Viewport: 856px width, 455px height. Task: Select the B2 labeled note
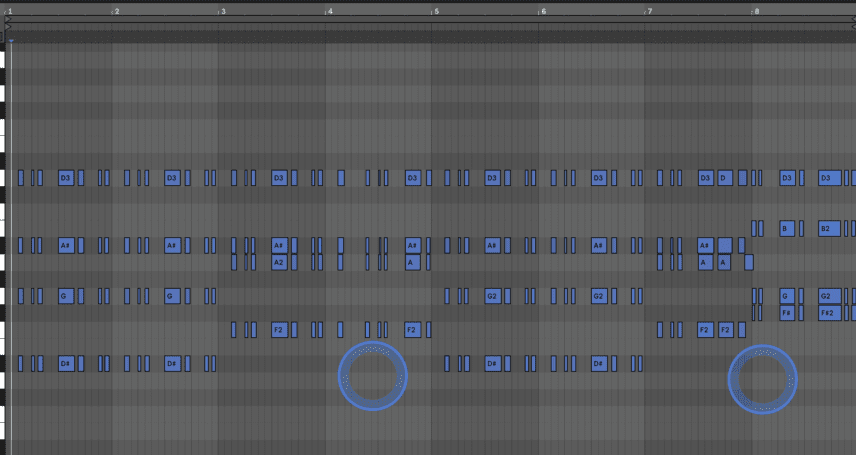pyautogui.click(x=829, y=228)
